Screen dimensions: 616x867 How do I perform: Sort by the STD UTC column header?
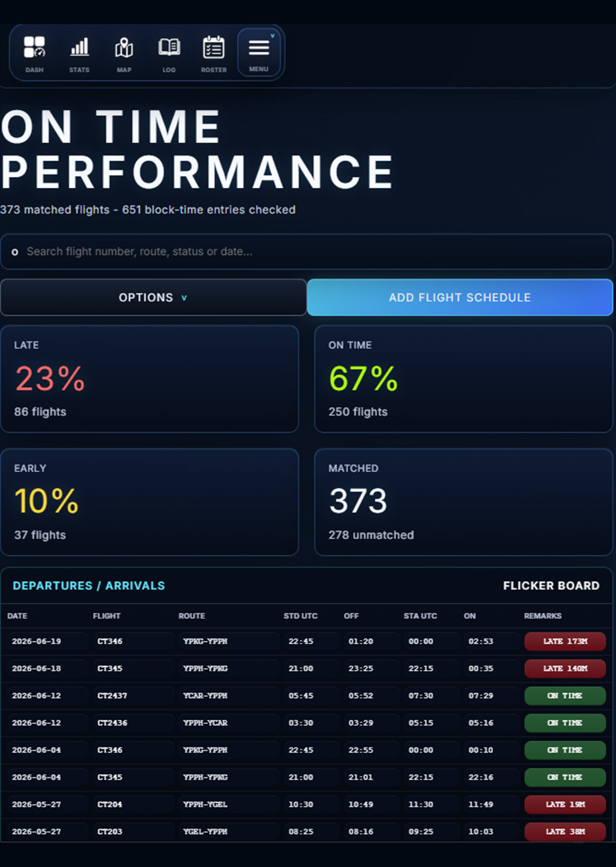pyautogui.click(x=300, y=616)
